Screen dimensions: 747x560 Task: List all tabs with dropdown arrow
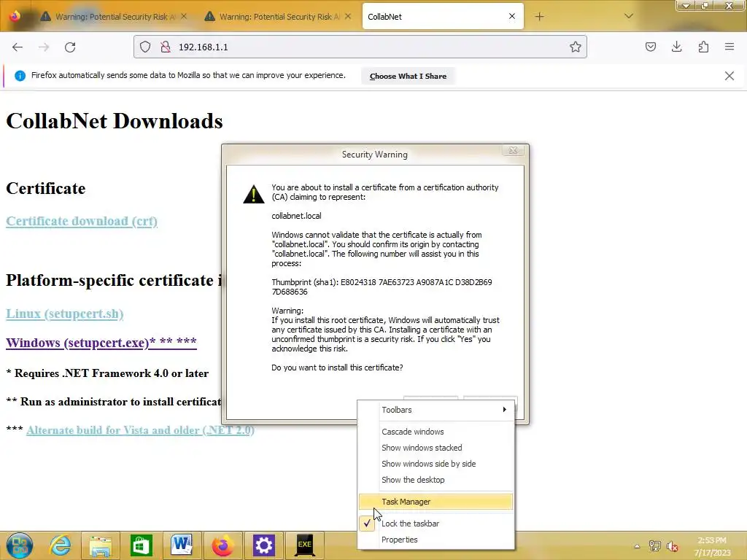629,16
